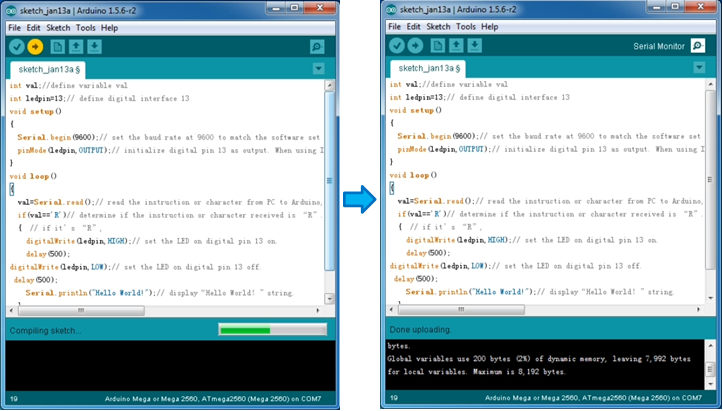Click console scroll-down arrow in right window
This screenshot has height=411, width=723.
pyautogui.click(x=711, y=384)
